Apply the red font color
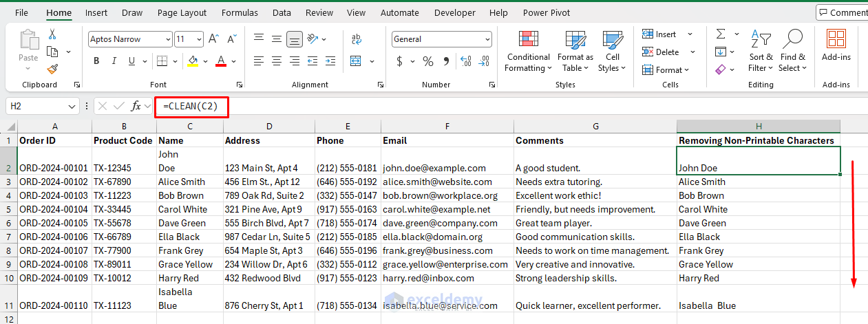Screen dimensions: 868x324 [x=221, y=61]
